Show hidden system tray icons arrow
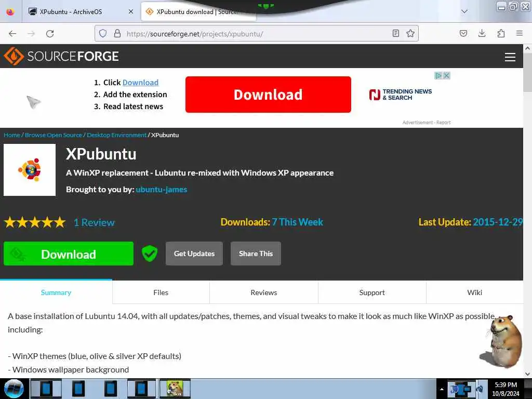The width and height of the screenshot is (532, 399). tap(442, 389)
